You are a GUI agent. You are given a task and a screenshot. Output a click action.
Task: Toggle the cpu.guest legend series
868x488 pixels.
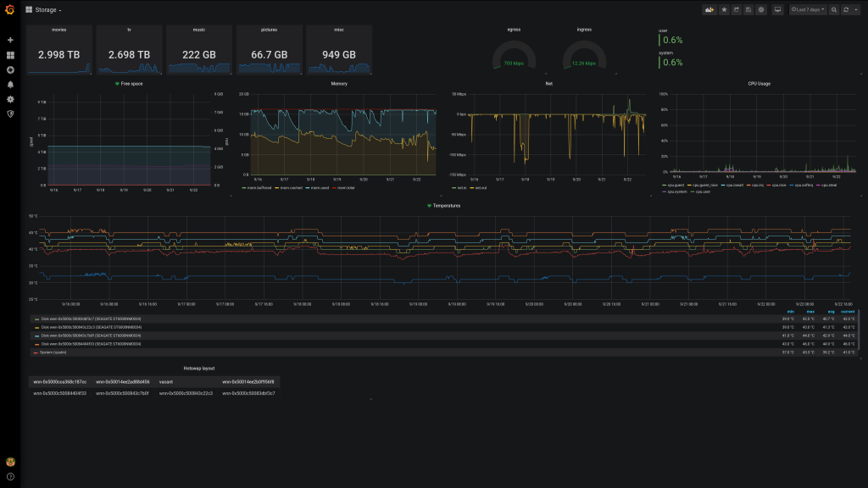pos(673,186)
